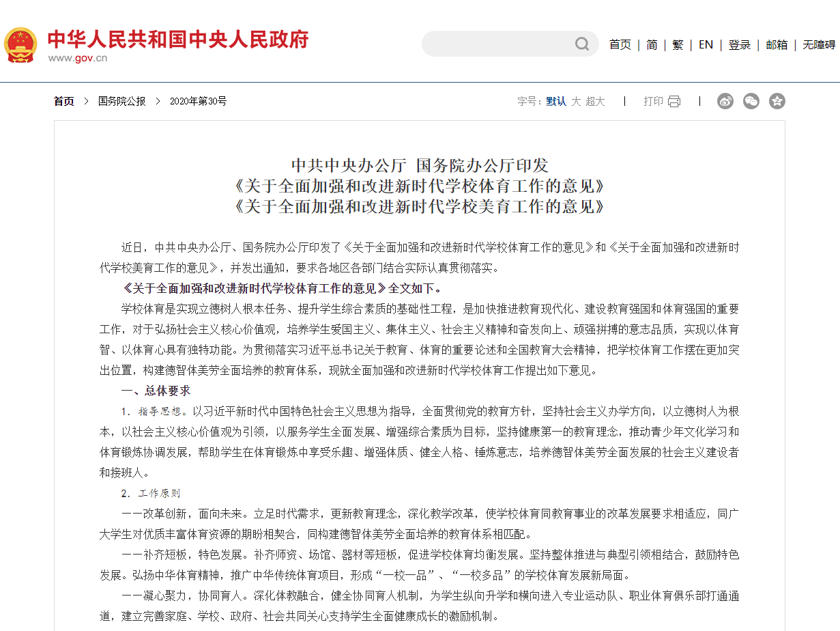Open 国务院公报 breadcrumb link

point(122,101)
